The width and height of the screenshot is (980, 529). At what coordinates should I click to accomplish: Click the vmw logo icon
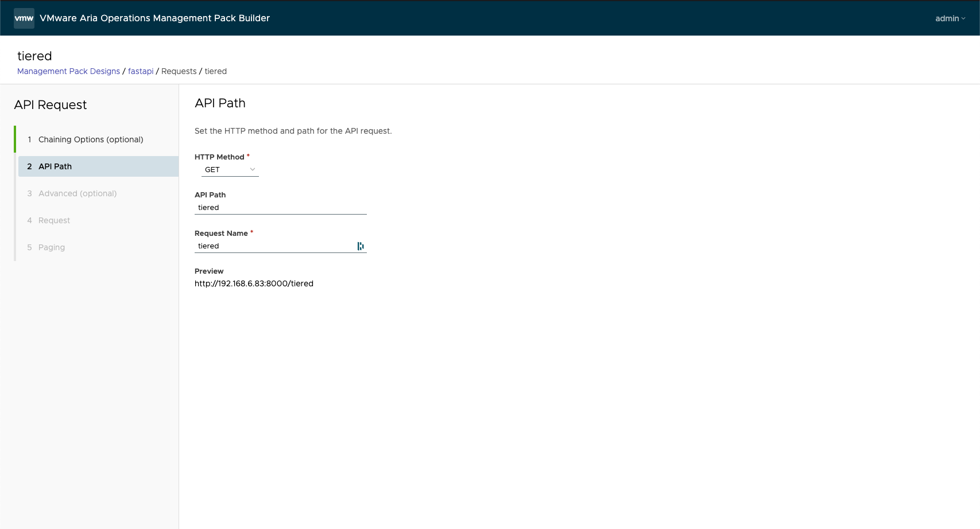(24, 18)
